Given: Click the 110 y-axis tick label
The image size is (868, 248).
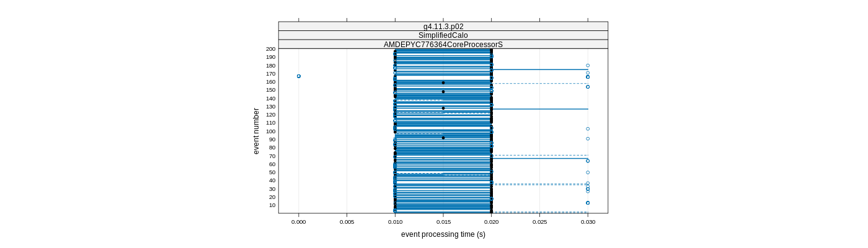Looking at the screenshot, I should 270,123.
